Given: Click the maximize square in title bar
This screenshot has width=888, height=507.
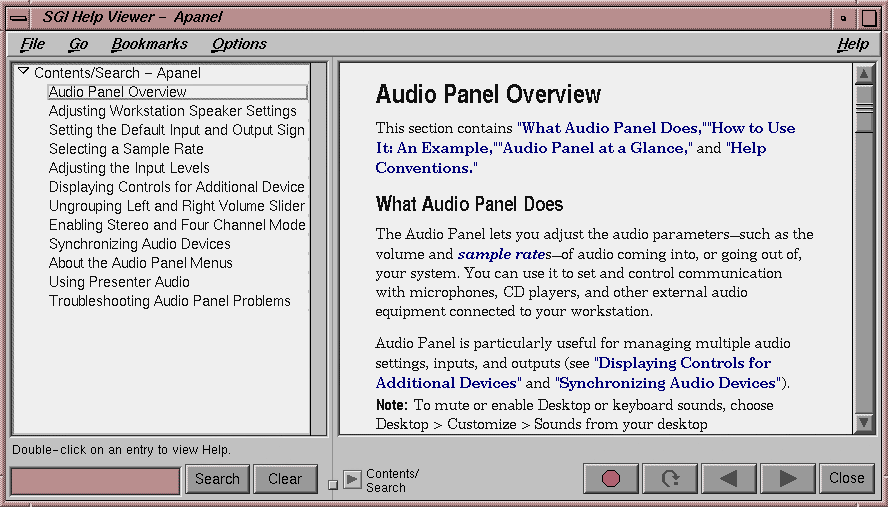Looking at the screenshot, I should [x=869, y=18].
